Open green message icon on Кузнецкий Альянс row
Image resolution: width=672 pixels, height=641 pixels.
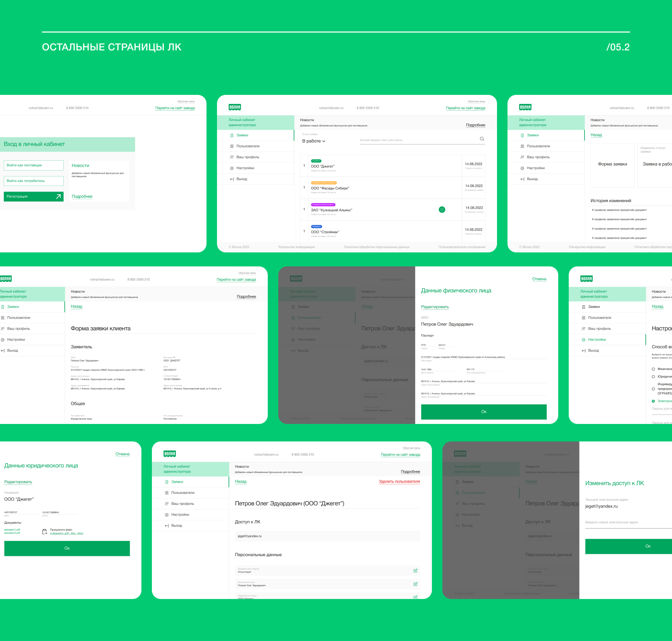(x=442, y=210)
